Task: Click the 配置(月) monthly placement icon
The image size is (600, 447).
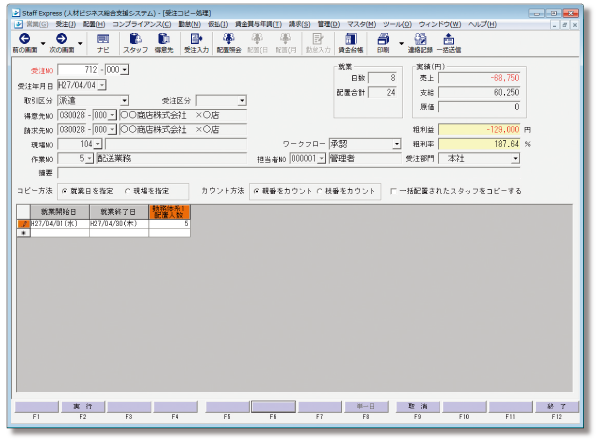Action: click(x=285, y=39)
